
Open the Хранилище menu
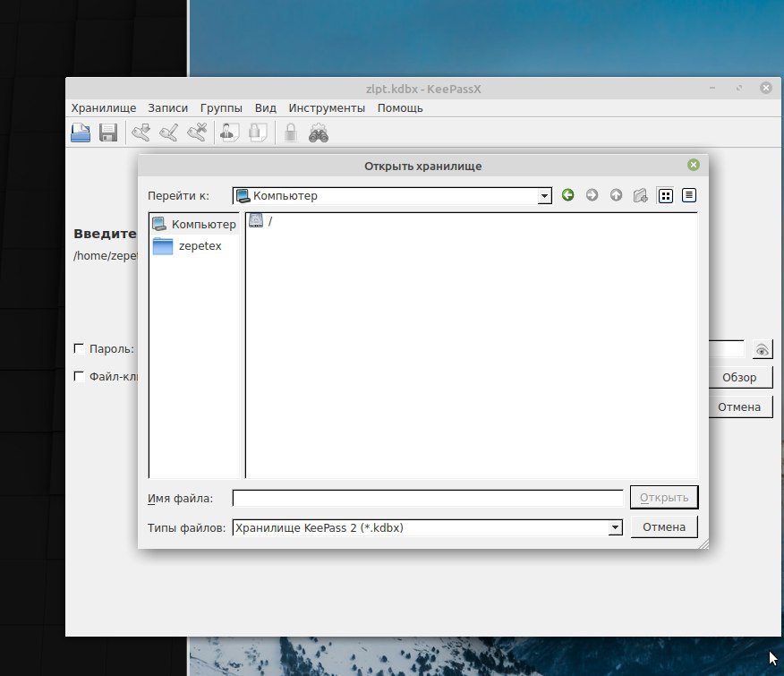point(104,108)
